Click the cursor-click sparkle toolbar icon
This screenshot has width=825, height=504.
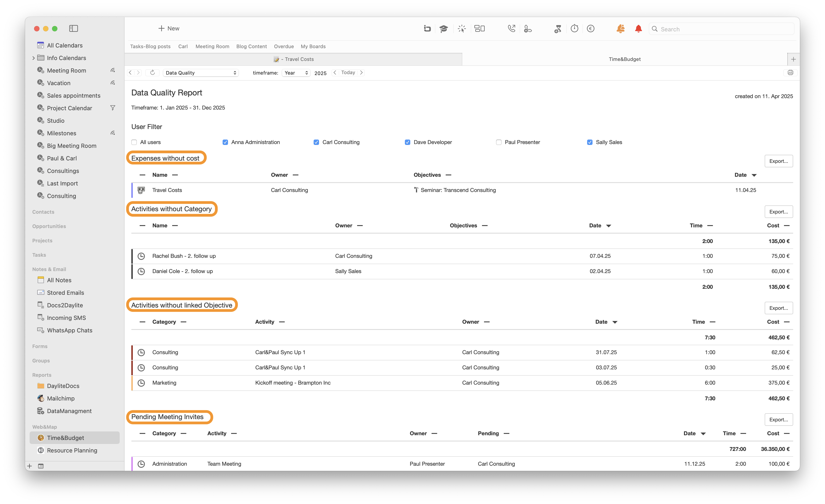[462, 29]
